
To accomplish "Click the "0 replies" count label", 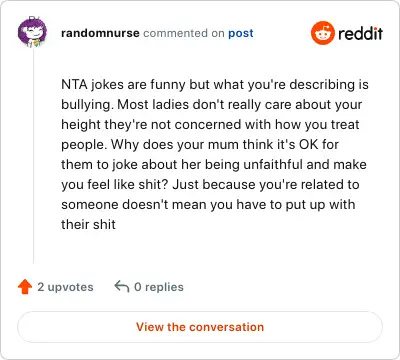I will click(159, 287).
